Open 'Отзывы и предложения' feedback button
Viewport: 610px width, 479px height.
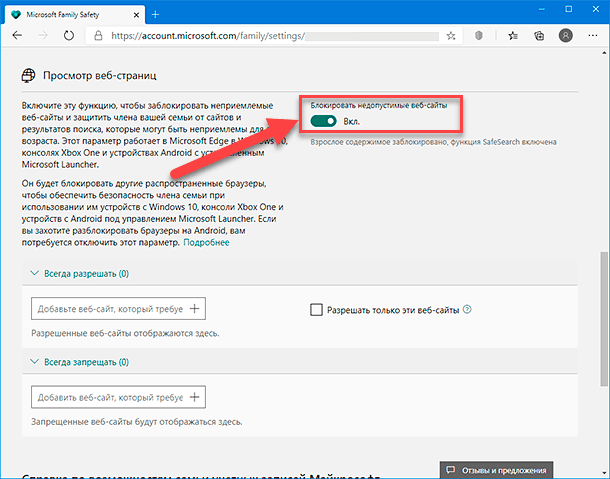(x=496, y=470)
